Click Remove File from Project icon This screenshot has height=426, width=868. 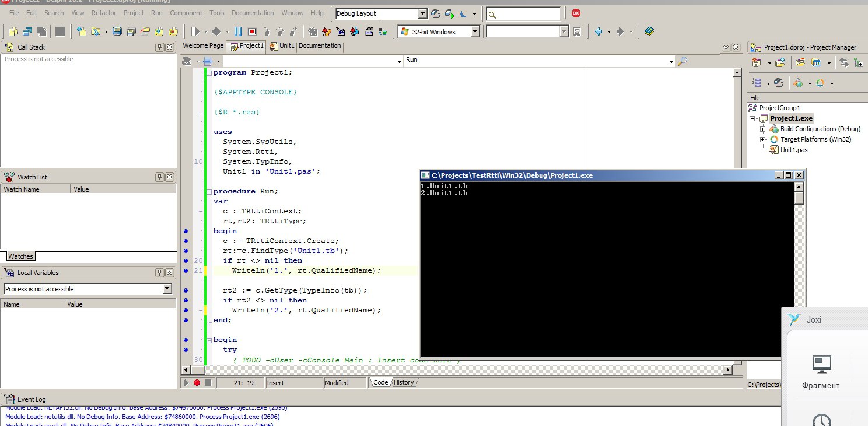173,31
